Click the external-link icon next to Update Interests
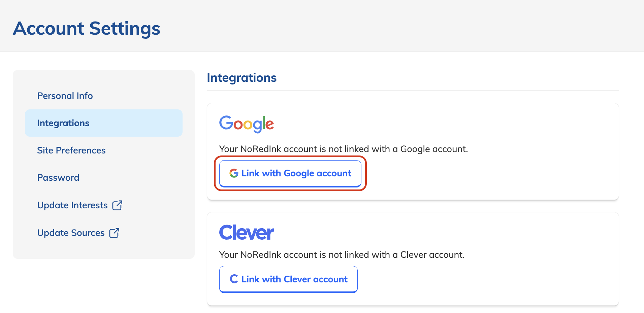 click(x=118, y=205)
